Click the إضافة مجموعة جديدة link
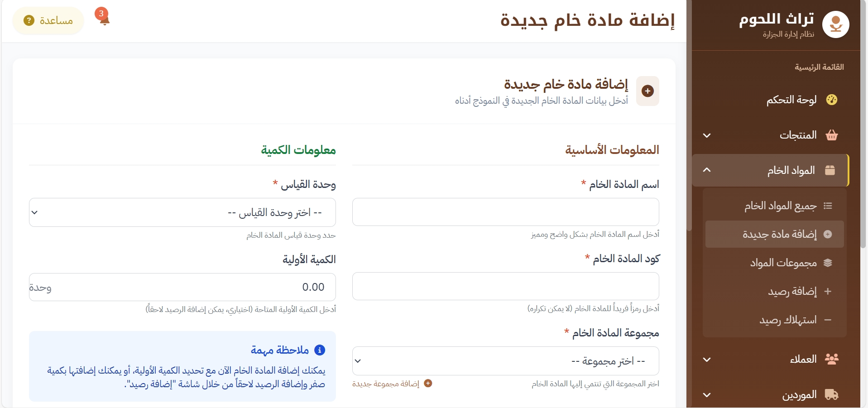The image size is (868, 408). [x=392, y=384]
